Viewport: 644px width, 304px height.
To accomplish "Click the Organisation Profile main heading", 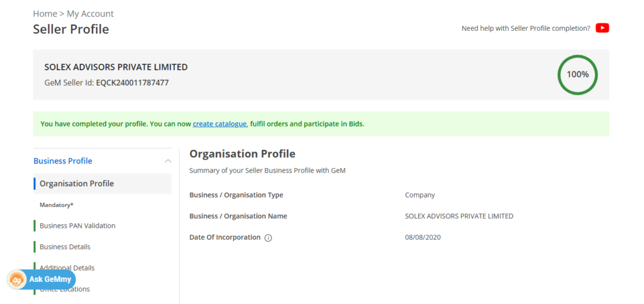I will point(242,154).
